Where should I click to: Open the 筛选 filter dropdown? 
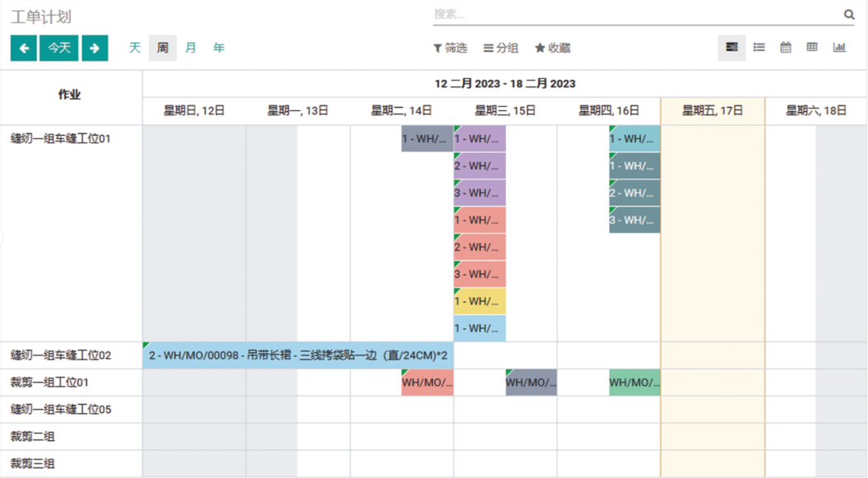(450, 49)
